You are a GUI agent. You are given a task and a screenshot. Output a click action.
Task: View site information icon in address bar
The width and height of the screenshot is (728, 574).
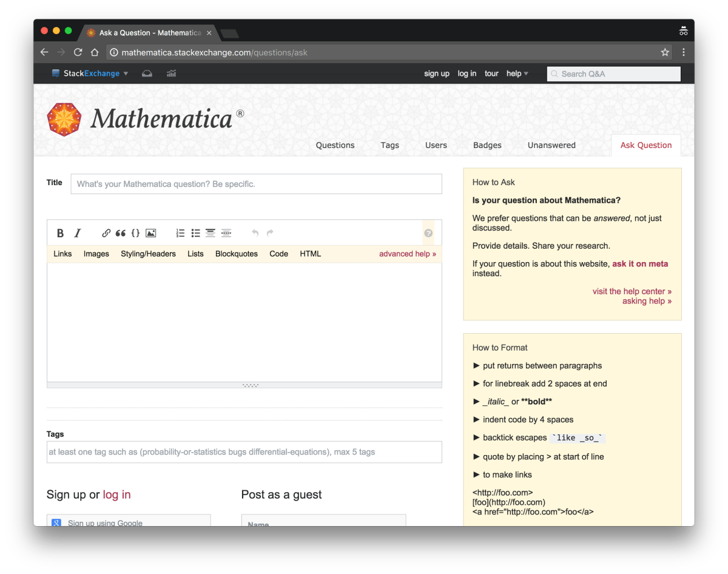click(x=113, y=52)
